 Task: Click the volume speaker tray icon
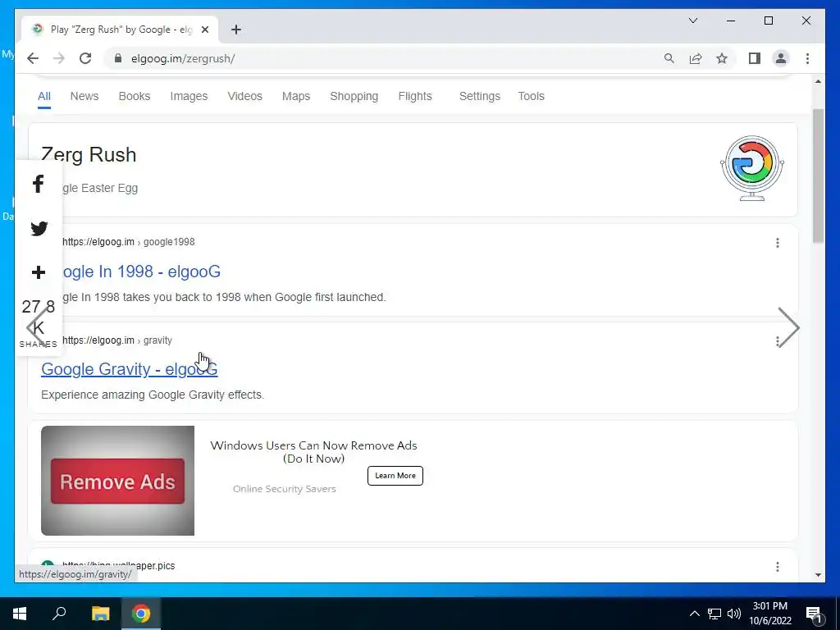coord(734,614)
